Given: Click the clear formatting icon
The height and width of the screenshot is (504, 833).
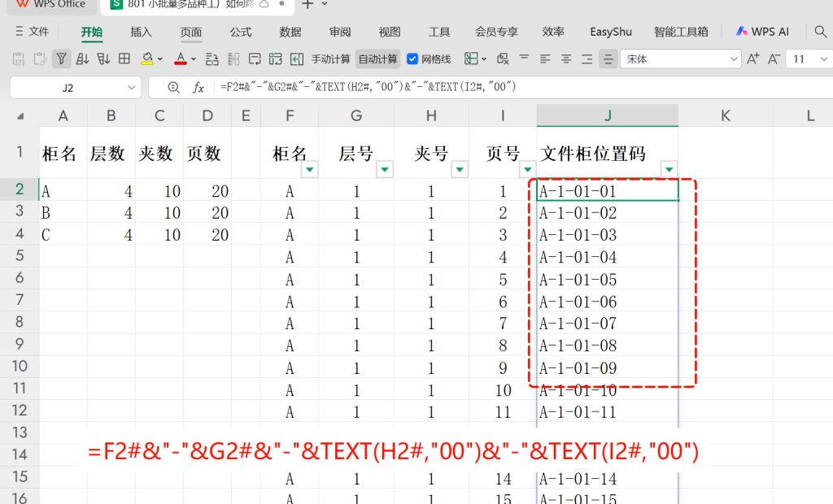Looking at the screenshot, I should tap(503, 59).
